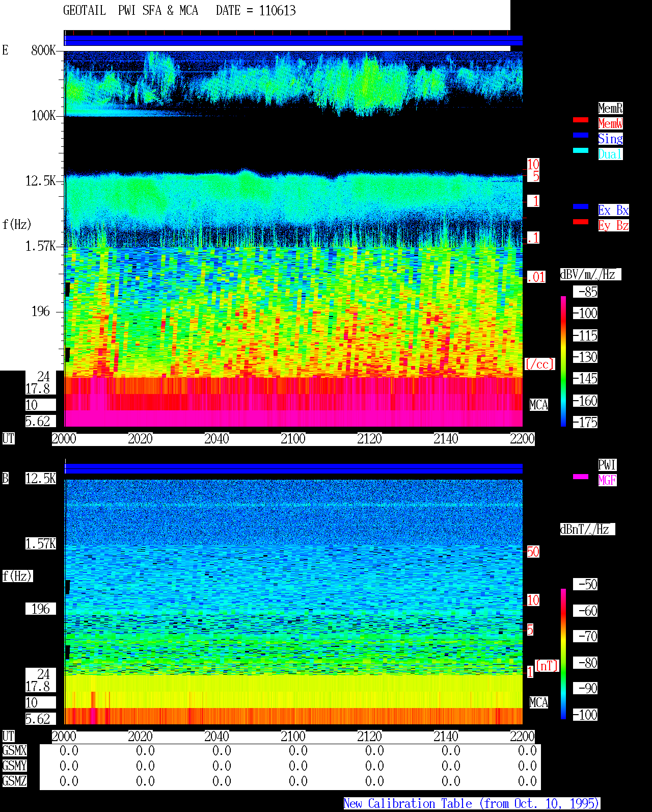The height and width of the screenshot is (812, 652).
Task: Click the dBnT/√Hz magnetic colorbar
Action: (563, 654)
